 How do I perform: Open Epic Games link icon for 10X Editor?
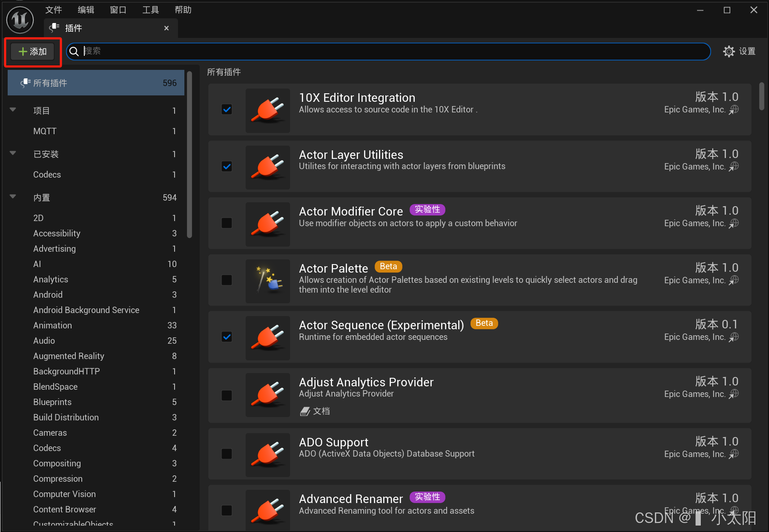[734, 110]
